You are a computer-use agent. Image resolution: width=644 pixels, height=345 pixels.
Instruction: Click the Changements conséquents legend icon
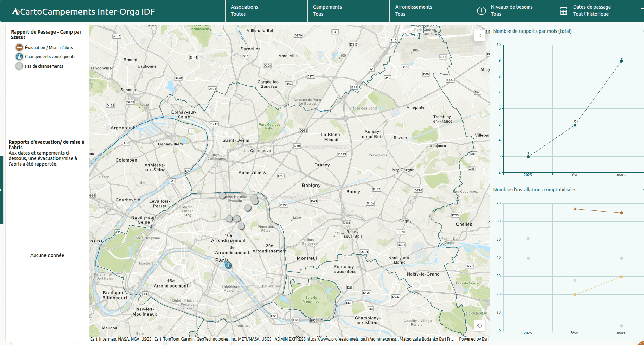click(19, 56)
